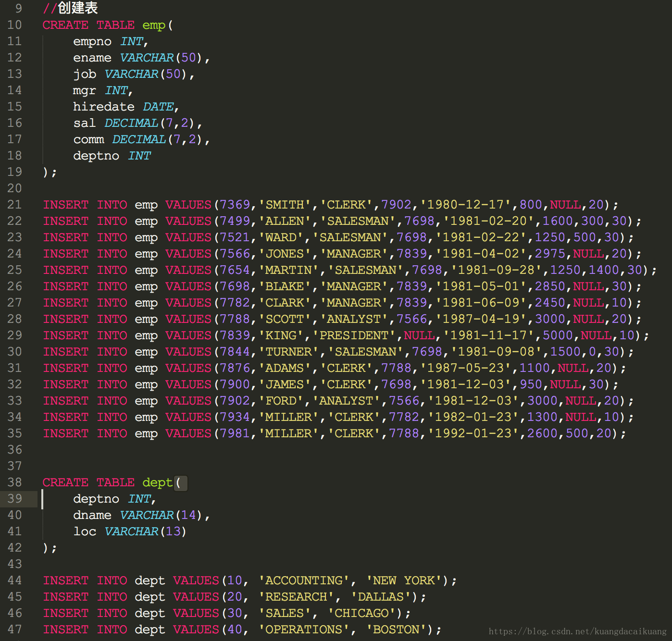Click the 'OPERATIONS' string value
Image resolution: width=672 pixels, height=641 pixels.
click(x=304, y=630)
